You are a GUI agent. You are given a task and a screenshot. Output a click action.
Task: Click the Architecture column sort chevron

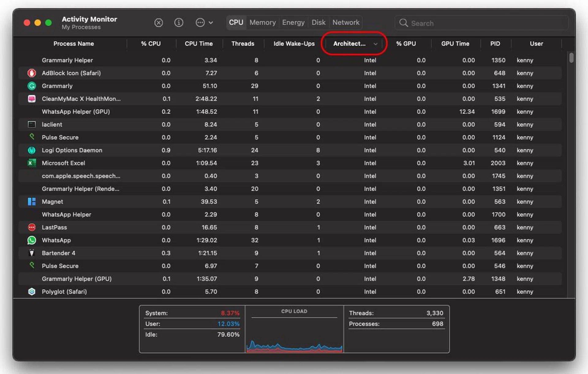(375, 44)
